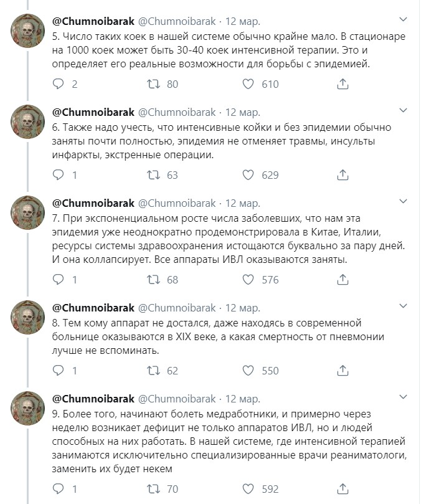This screenshot has height=504, width=421.
Task: Like tweet 7 with 576 likes
Action: click(x=248, y=280)
